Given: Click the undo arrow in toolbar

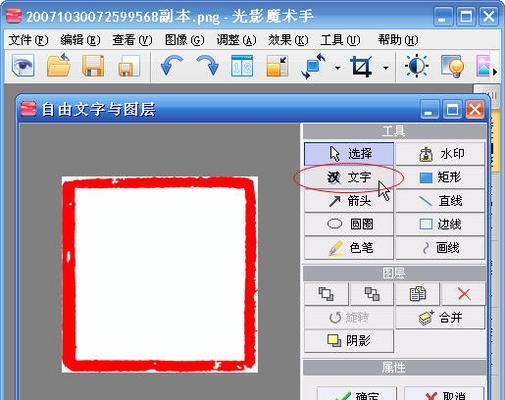Looking at the screenshot, I should click(172, 66).
